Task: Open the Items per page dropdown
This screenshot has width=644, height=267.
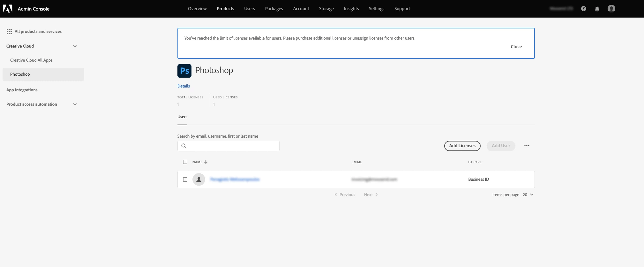Action: [x=528, y=195]
